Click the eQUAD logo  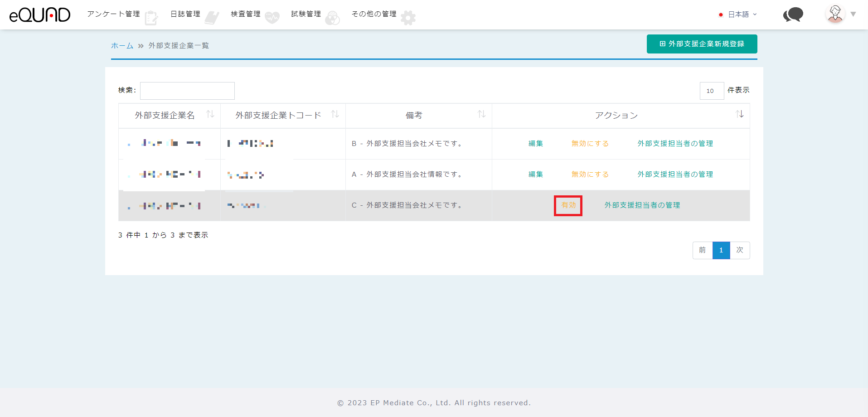tap(40, 15)
